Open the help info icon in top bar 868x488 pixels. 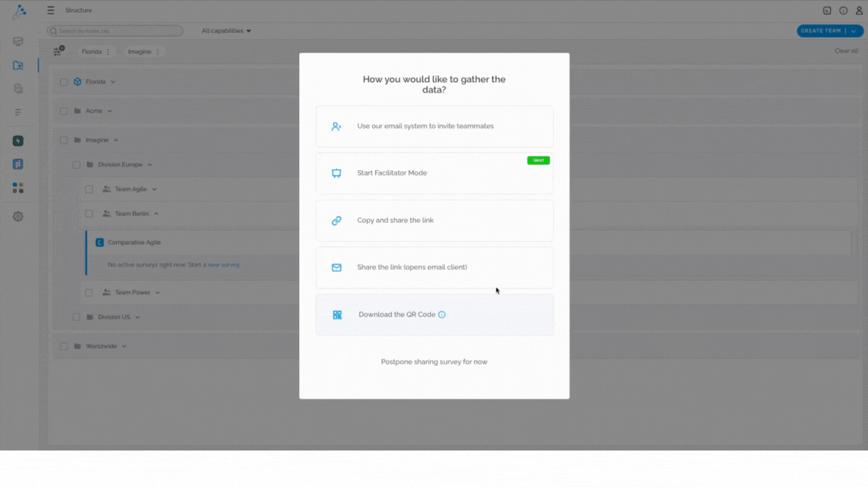tap(843, 10)
